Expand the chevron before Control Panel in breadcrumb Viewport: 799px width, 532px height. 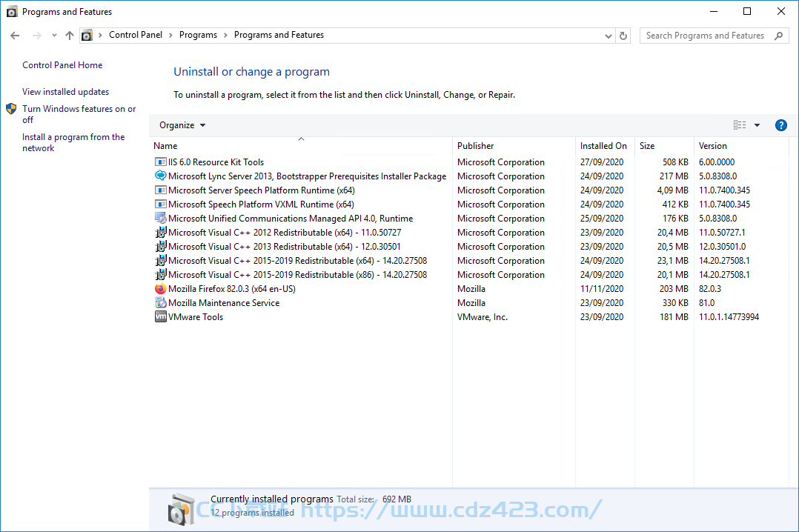100,35
